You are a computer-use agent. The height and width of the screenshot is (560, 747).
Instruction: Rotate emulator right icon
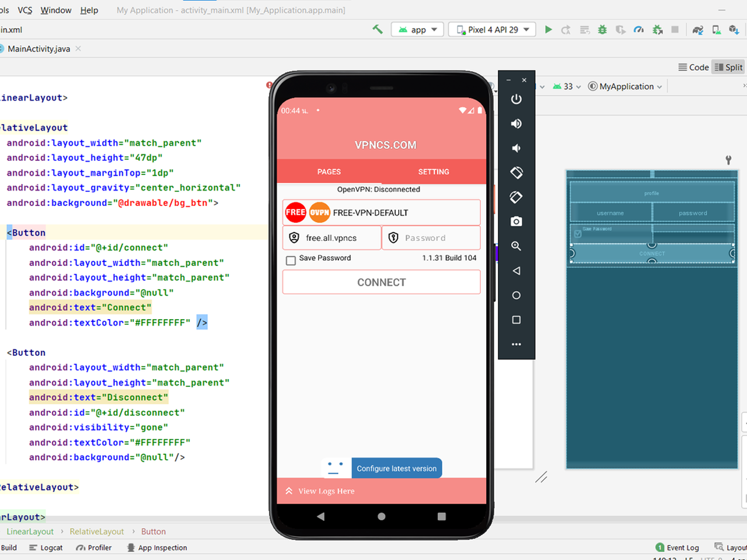(516, 197)
